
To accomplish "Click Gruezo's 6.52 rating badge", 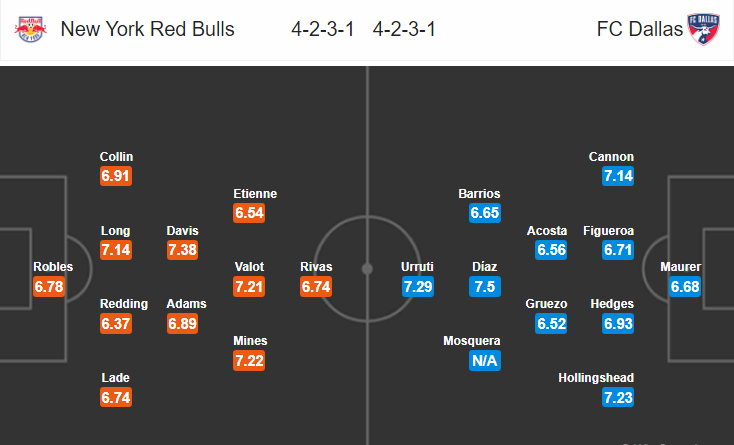I will click(551, 323).
